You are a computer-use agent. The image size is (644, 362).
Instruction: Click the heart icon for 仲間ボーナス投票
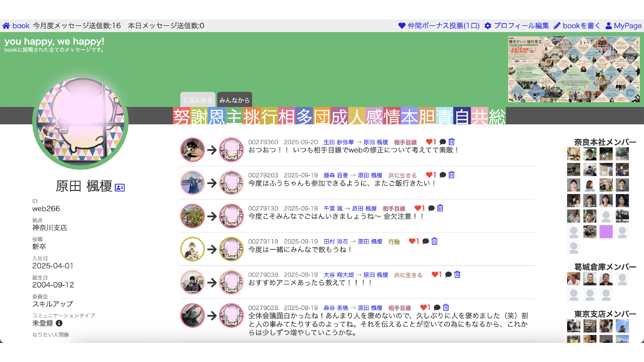(402, 26)
